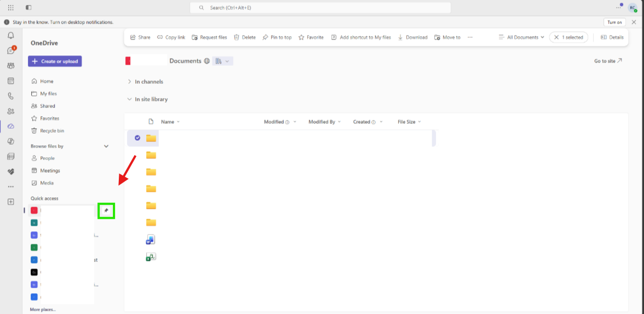Uncheck the selected folder row checkmark

[137, 138]
